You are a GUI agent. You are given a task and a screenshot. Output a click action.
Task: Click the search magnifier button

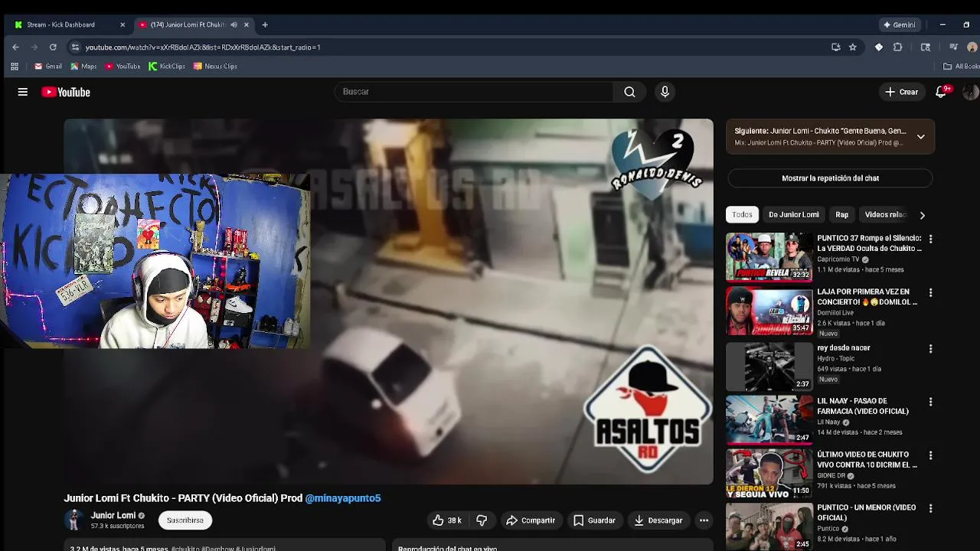pyautogui.click(x=629, y=92)
